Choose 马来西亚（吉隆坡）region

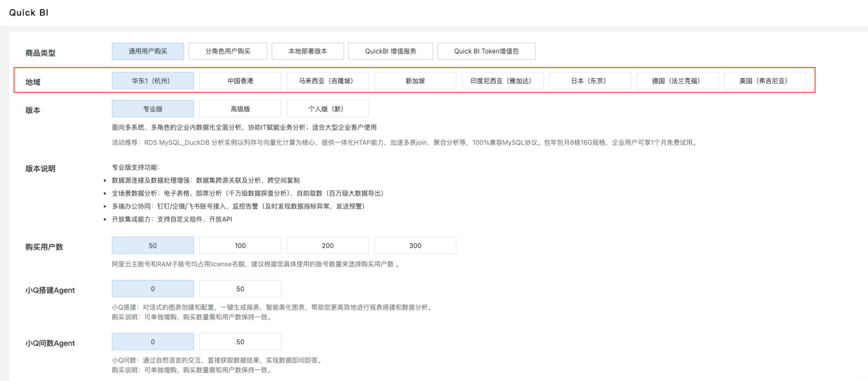pos(327,81)
